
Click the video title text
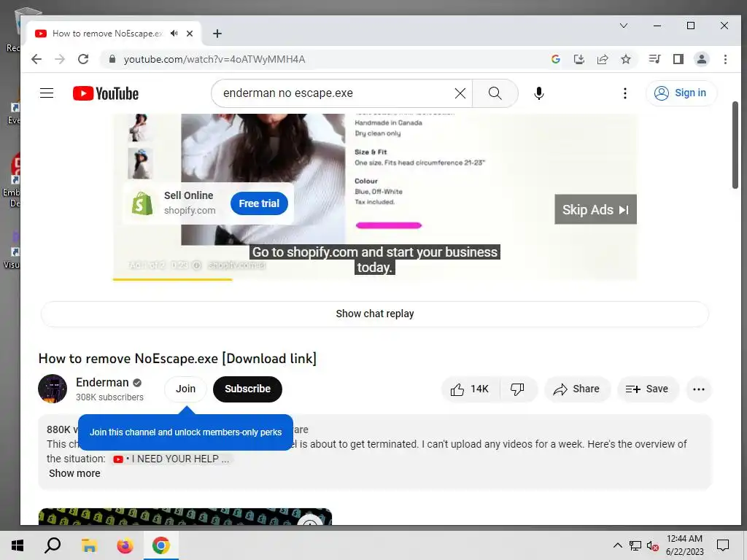[x=177, y=359]
